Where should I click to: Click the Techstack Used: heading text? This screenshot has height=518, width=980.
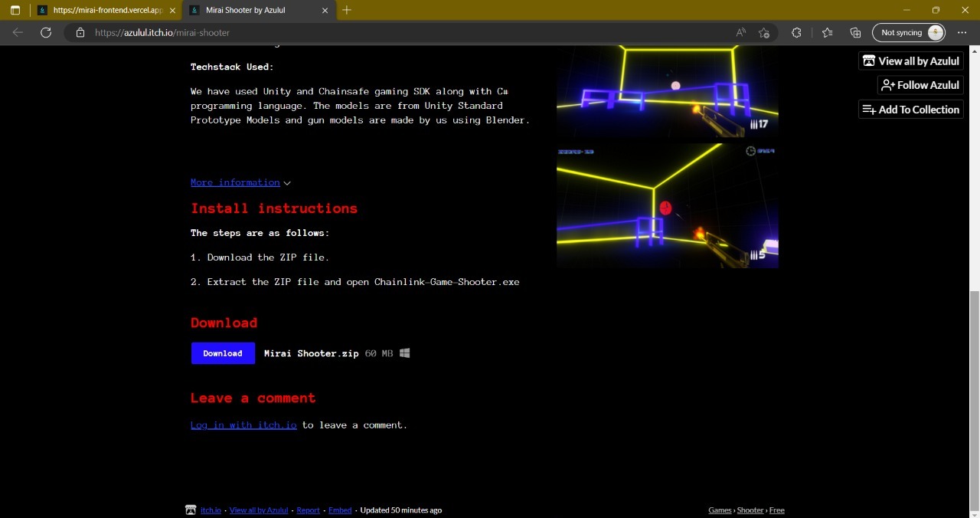232,67
